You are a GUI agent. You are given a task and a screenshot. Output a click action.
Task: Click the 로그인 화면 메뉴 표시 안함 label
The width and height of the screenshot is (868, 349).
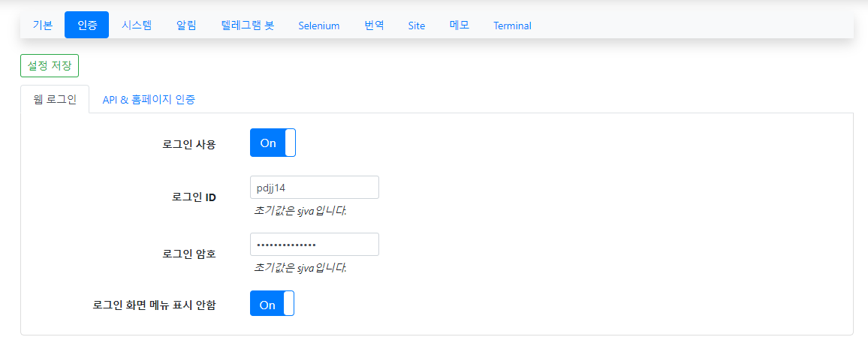(x=154, y=305)
